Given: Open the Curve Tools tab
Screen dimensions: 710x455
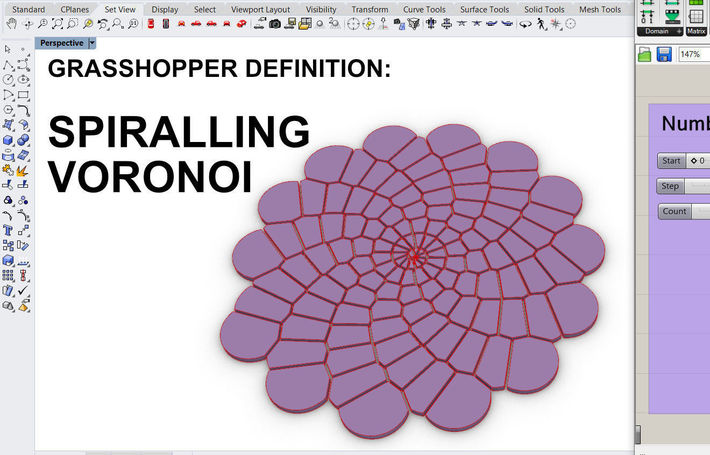Looking at the screenshot, I should [424, 10].
